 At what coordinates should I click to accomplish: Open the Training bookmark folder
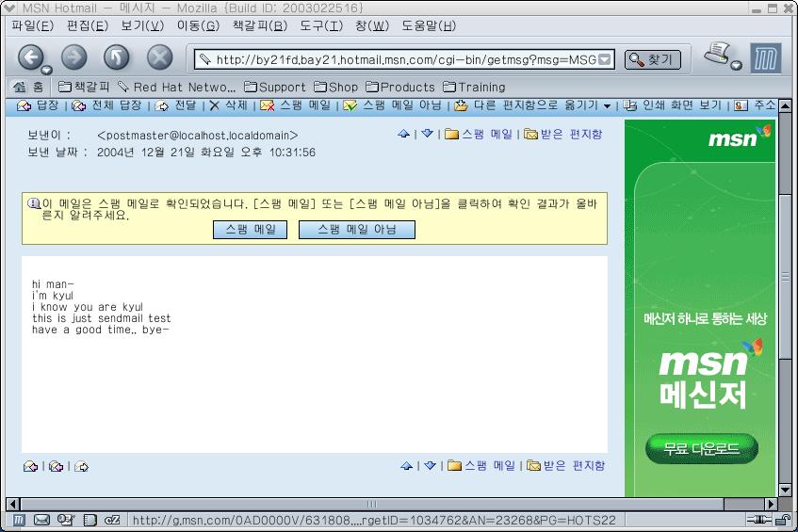pyautogui.click(x=474, y=87)
